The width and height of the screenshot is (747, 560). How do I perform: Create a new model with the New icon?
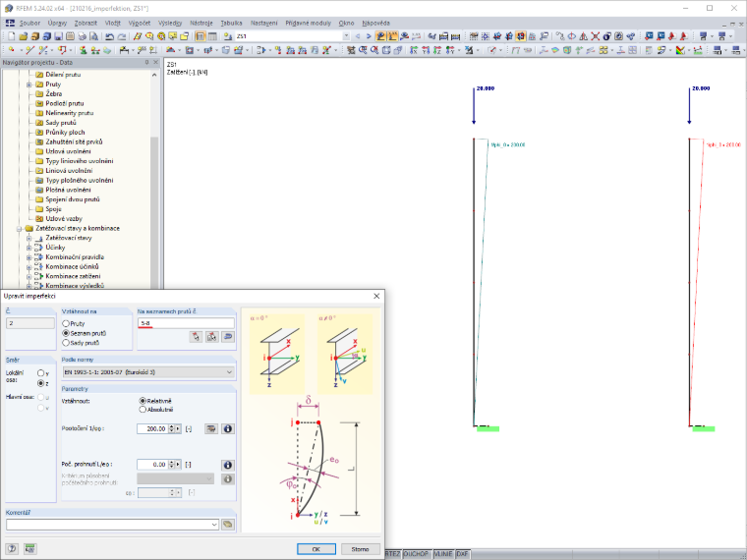click(x=12, y=36)
